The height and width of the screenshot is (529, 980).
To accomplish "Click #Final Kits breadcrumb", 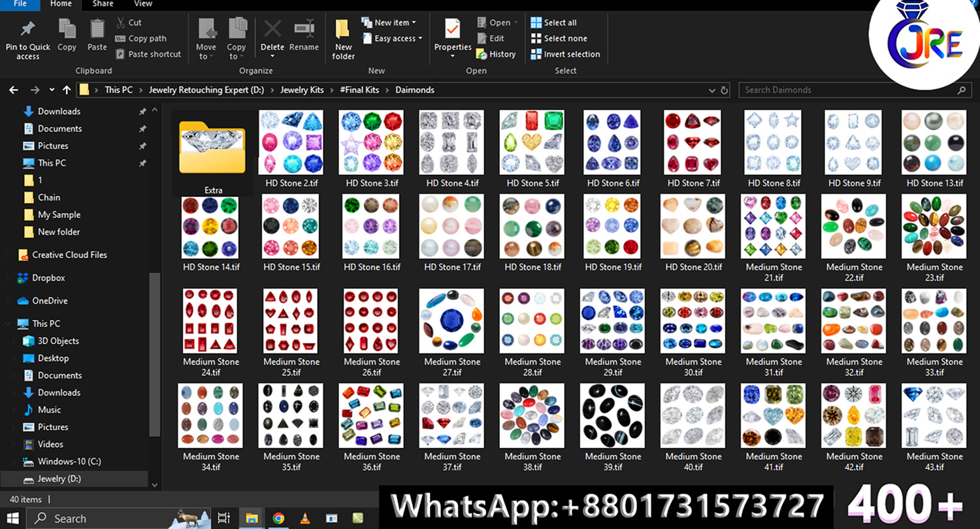I will coord(359,90).
